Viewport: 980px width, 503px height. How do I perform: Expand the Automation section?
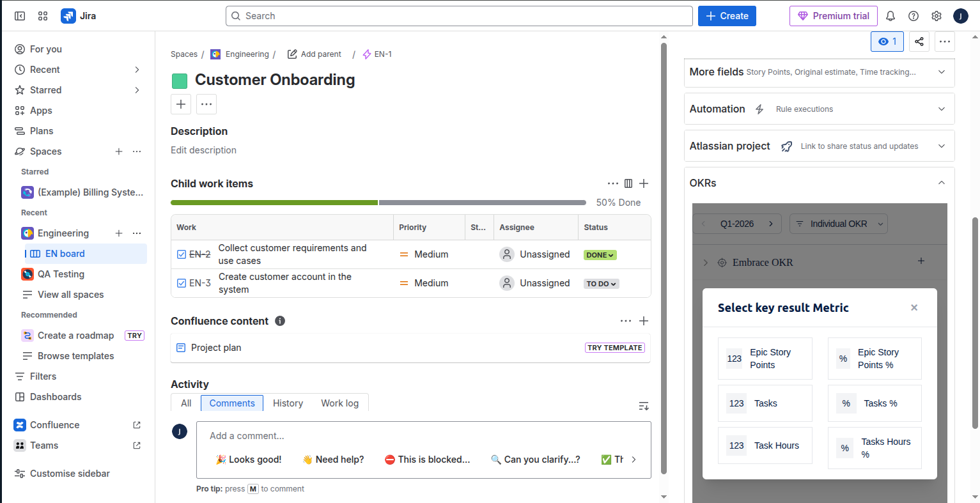click(x=820, y=109)
